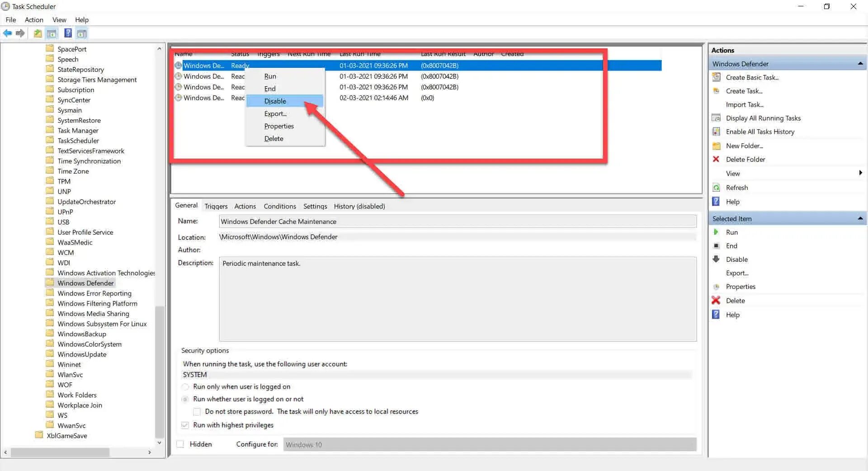Viewport: 868px width, 471px height.
Task: Click the Back arrow toolbar icon
Action: click(x=7, y=33)
